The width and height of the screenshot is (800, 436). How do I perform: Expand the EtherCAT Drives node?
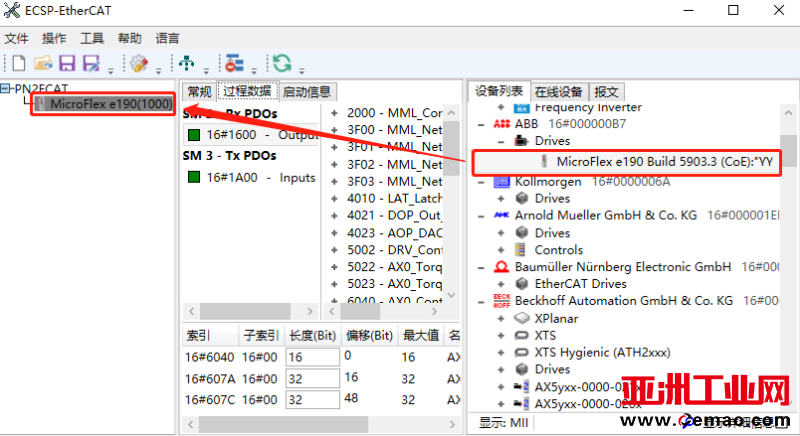coord(501,284)
